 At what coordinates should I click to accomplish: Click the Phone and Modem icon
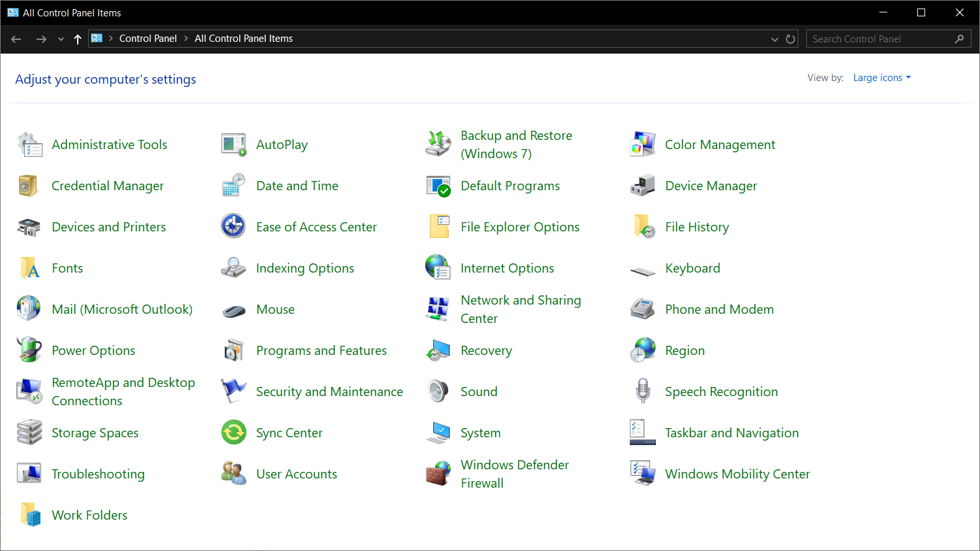[643, 309]
